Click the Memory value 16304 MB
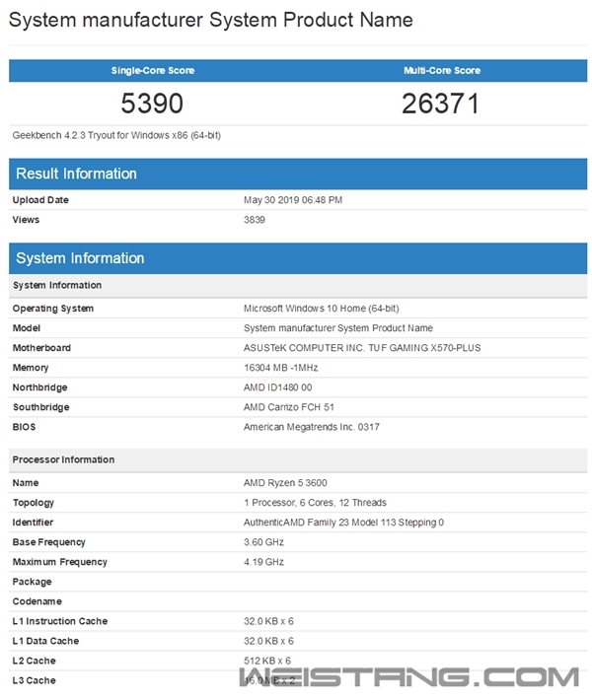The image size is (592, 700). pyautogui.click(x=280, y=368)
